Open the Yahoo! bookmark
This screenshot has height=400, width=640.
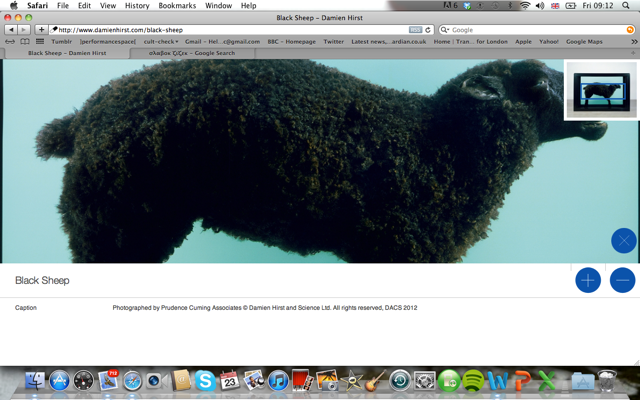(x=549, y=42)
